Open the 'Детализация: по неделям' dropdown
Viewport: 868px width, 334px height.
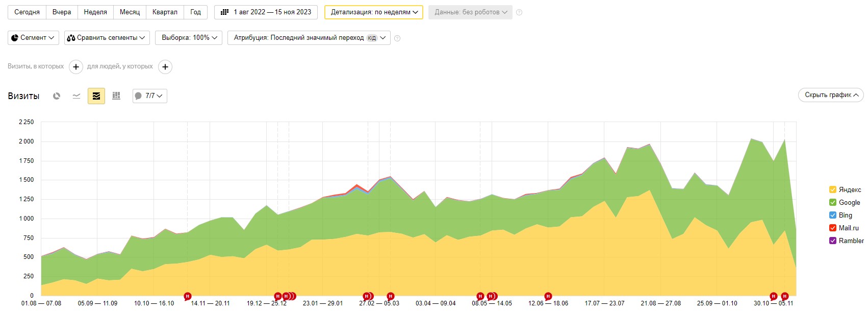374,12
